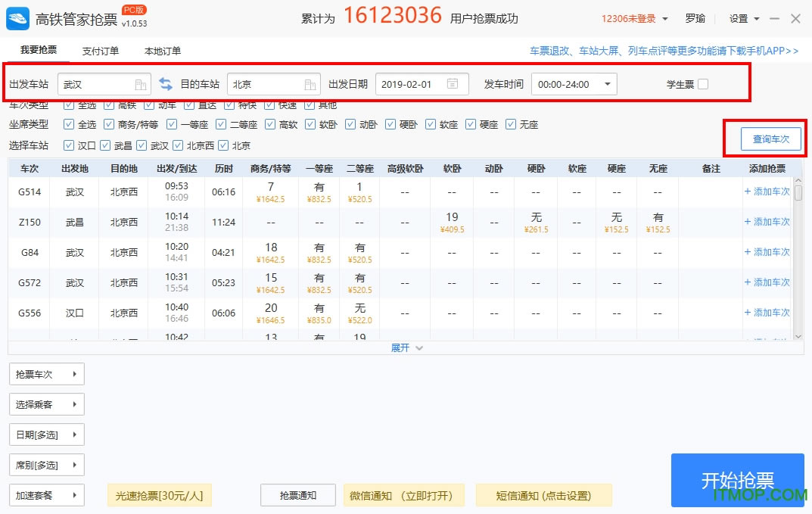Toggle the 学生票 checkbox
Screen dimensions: 812x514
click(703, 84)
